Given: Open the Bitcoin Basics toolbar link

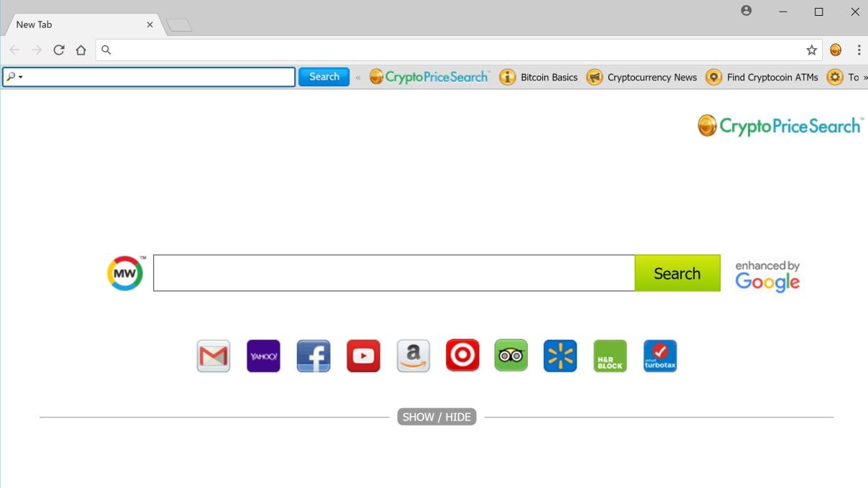Looking at the screenshot, I should pyautogui.click(x=539, y=77).
